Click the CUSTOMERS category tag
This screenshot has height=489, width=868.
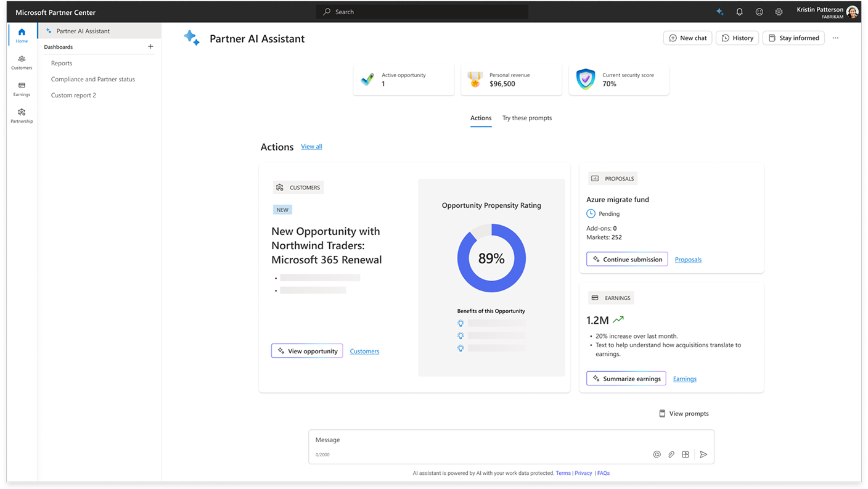[298, 187]
